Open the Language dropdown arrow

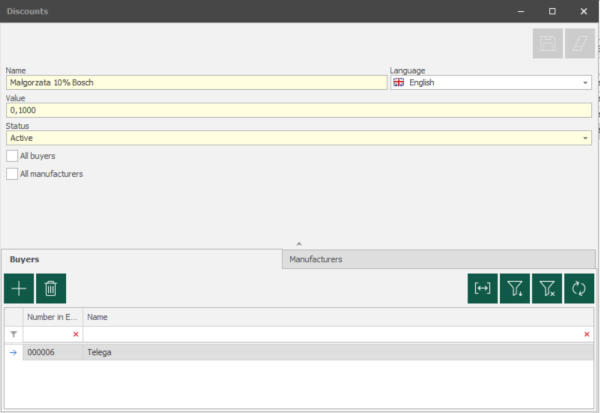585,83
